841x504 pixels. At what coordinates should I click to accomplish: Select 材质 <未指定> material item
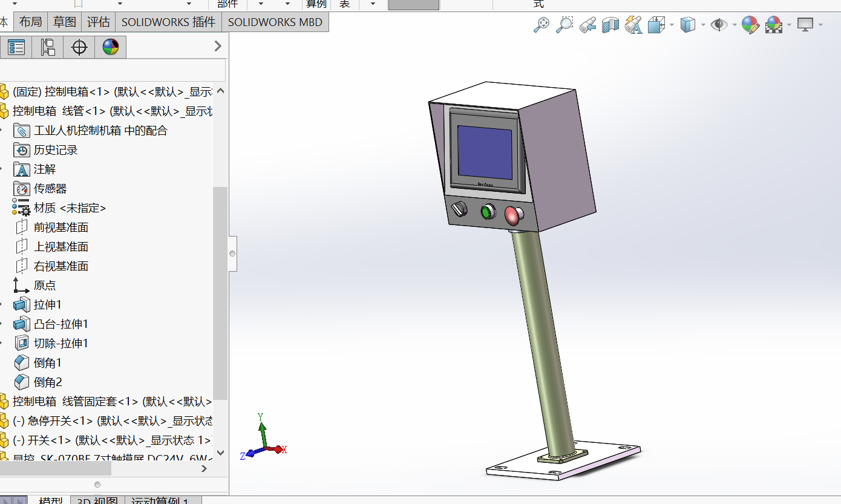pos(70,208)
